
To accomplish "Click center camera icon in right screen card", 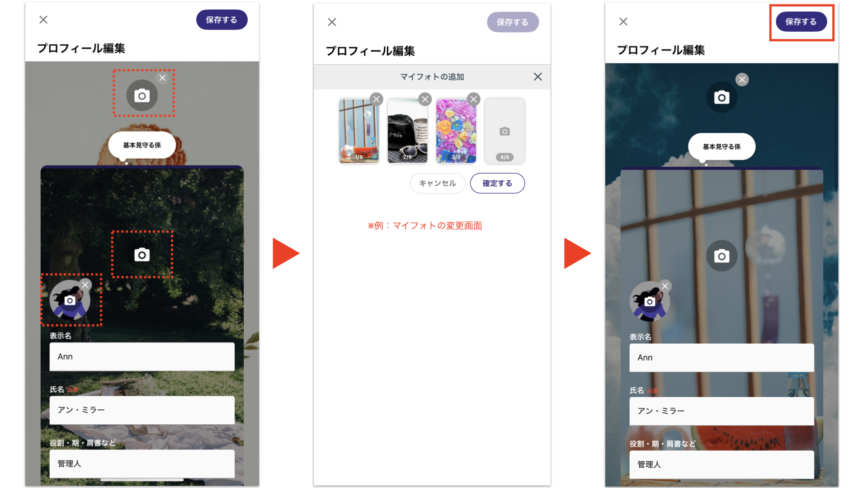I will point(722,256).
